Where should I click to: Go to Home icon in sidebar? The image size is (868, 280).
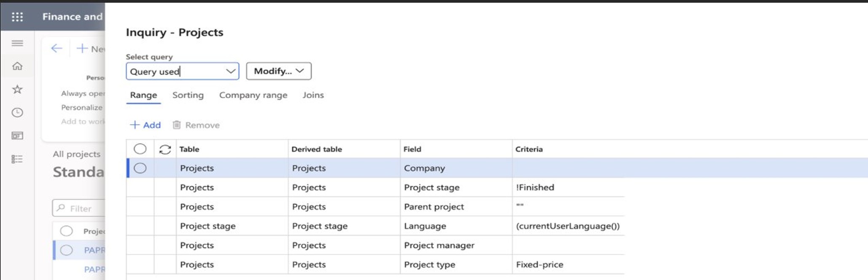point(17,66)
